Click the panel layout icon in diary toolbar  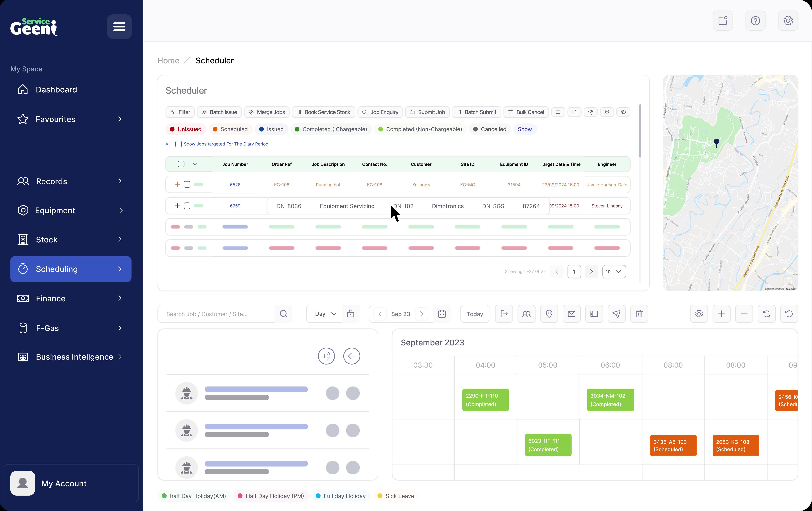click(x=594, y=314)
